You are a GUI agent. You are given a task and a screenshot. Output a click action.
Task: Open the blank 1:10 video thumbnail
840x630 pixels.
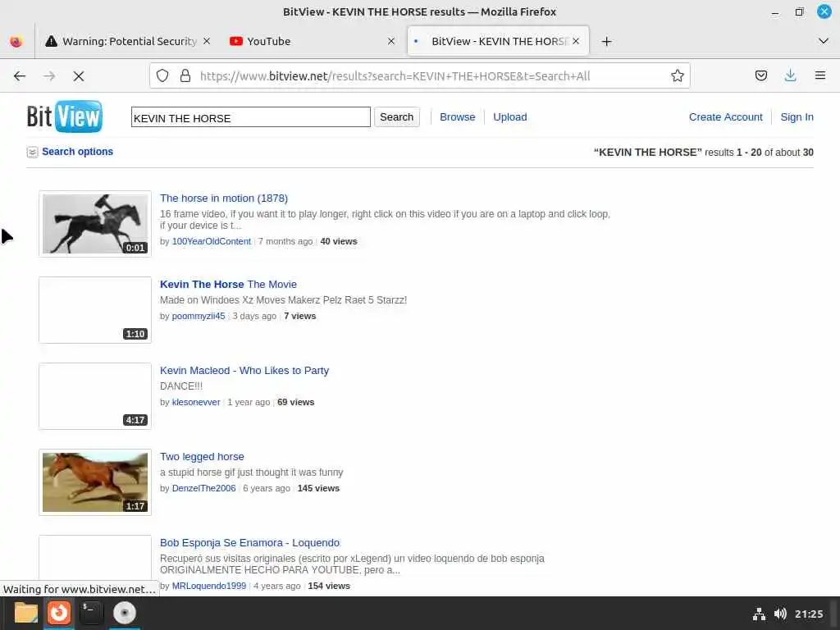pos(95,310)
